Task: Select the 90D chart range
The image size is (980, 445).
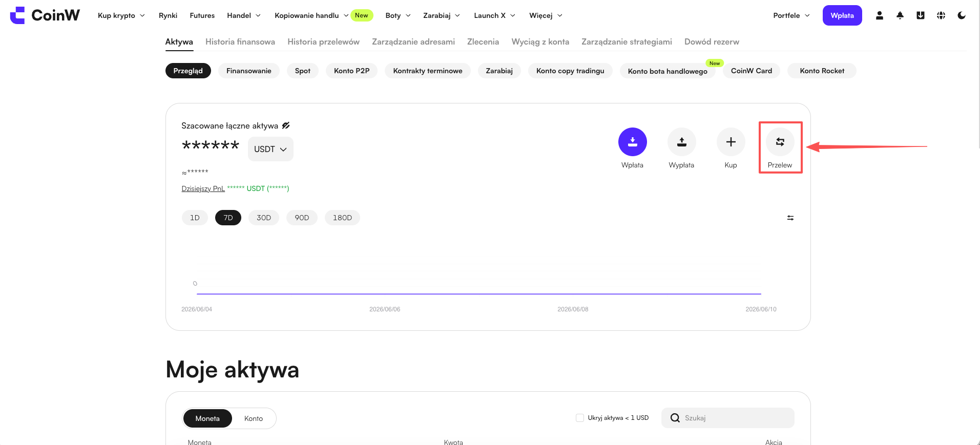Action: (x=302, y=218)
